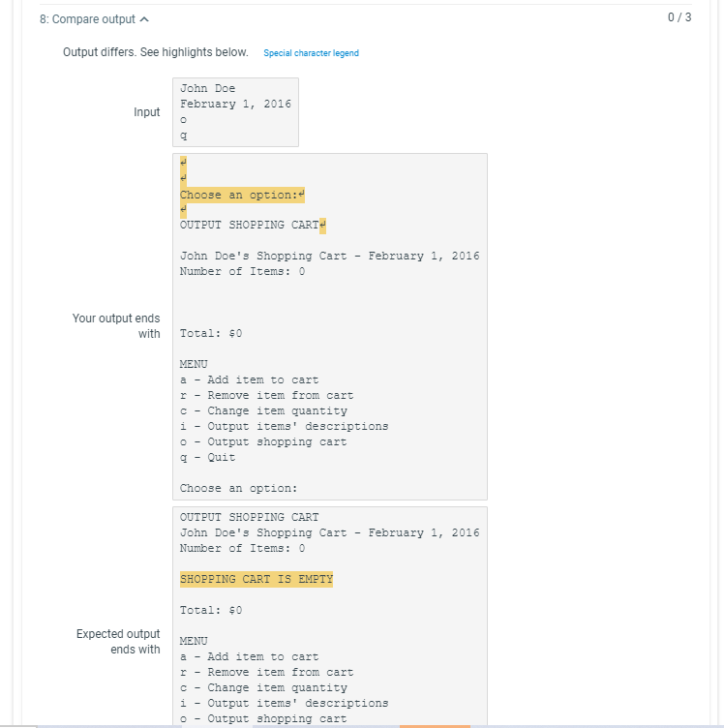Click 'John Doe' in the Input box
724x728 pixels.
coord(207,88)
